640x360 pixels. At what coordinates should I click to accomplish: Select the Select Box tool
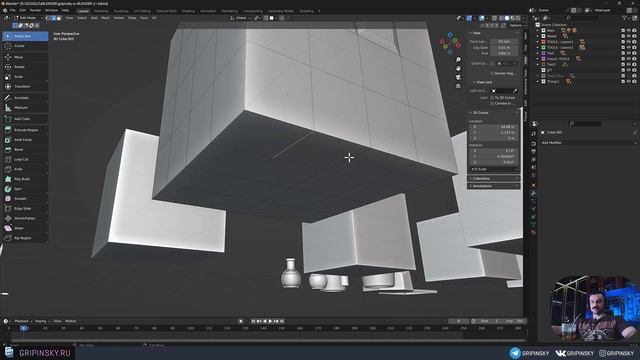tap(25, 36)
